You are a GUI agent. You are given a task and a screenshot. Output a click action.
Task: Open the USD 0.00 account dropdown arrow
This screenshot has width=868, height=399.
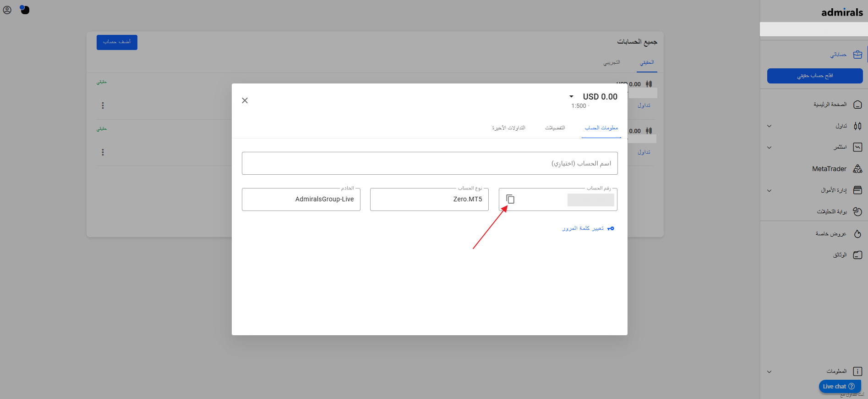pos(571,96)
